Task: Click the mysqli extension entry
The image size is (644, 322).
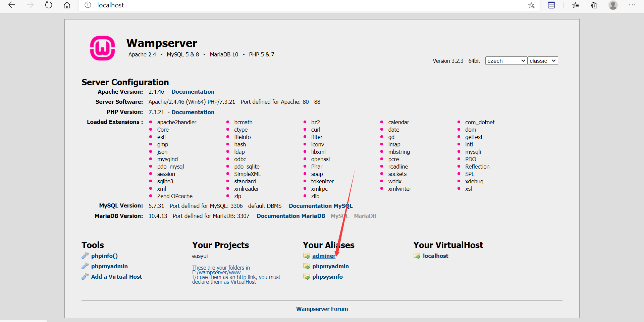Action: coord(473,152)
